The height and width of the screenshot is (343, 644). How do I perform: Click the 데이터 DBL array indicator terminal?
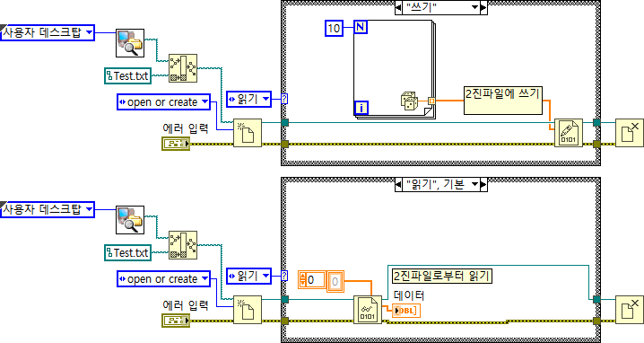(x=406, y=311)
